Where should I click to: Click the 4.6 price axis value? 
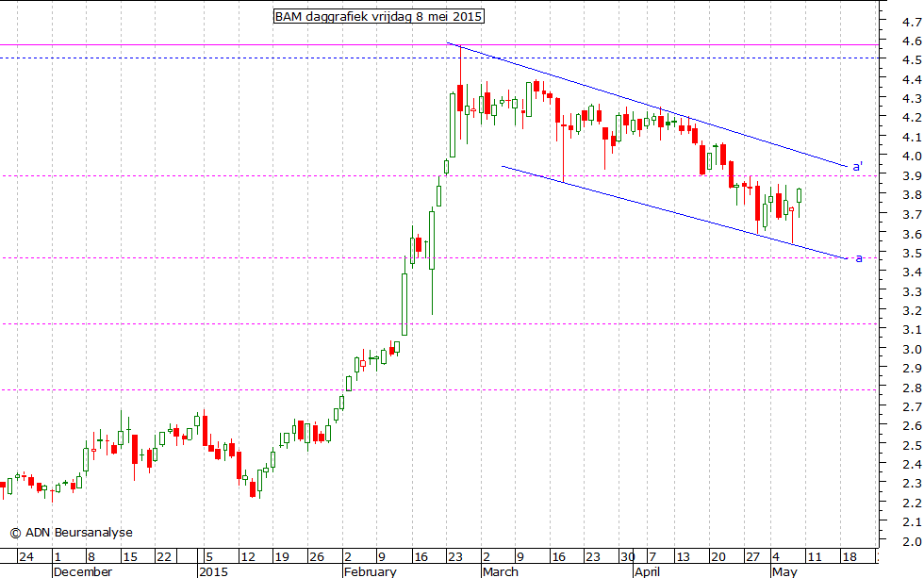coord(912,41)
